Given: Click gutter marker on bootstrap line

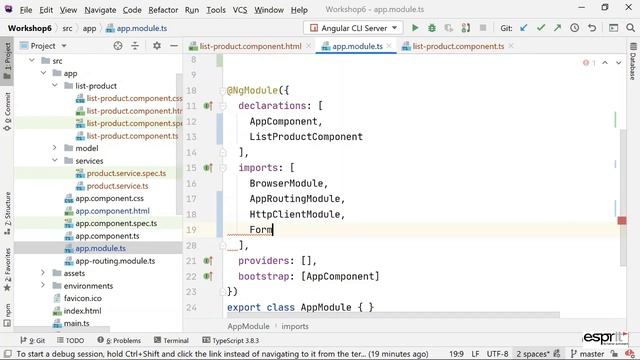Looking at the screenshot, I should click(x=208, y=276).
